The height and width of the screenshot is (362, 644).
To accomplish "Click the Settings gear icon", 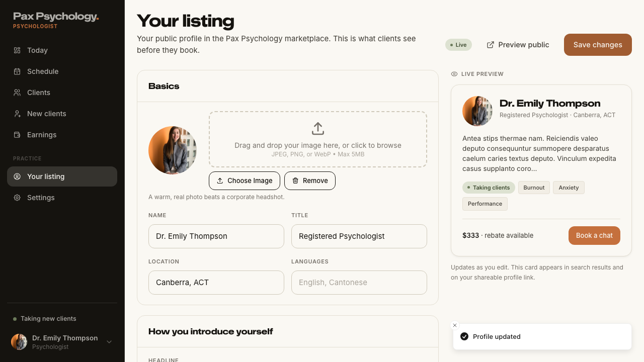I will pyautogui.click(x=17, y=198).
